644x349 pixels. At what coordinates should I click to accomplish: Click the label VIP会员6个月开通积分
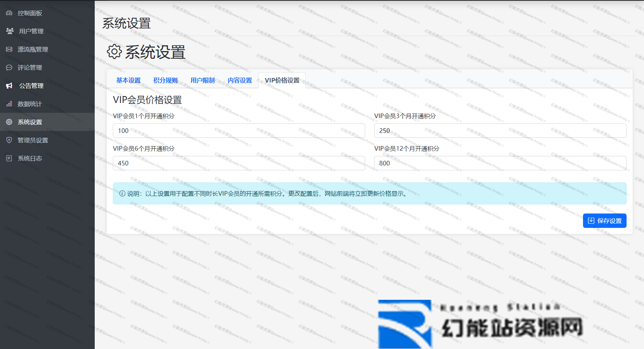click(x=144, y=149)
